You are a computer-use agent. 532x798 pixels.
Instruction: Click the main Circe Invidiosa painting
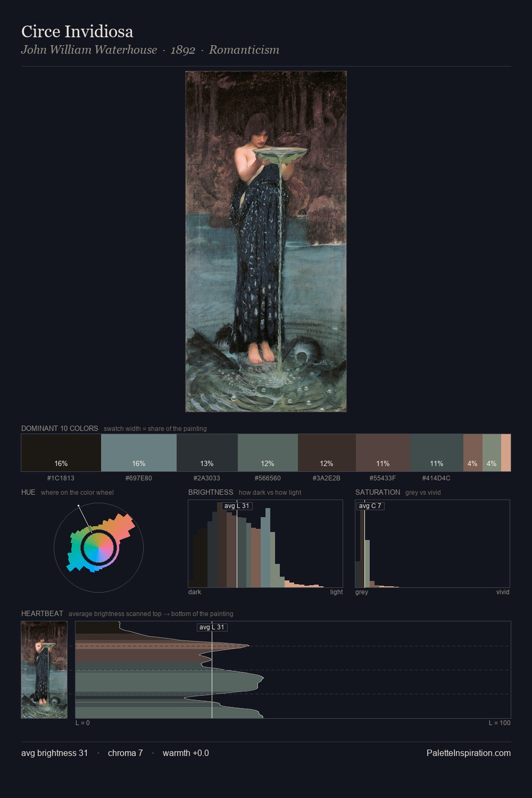266,242
